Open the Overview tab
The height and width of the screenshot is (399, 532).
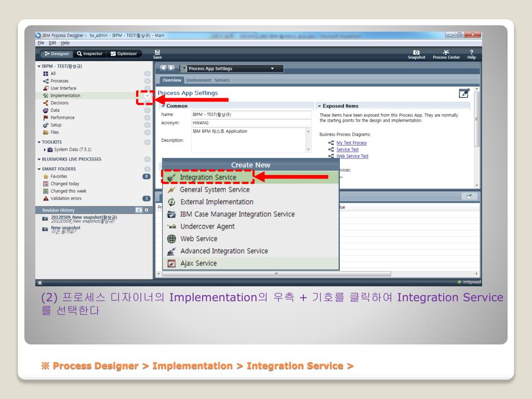point(171,80)
